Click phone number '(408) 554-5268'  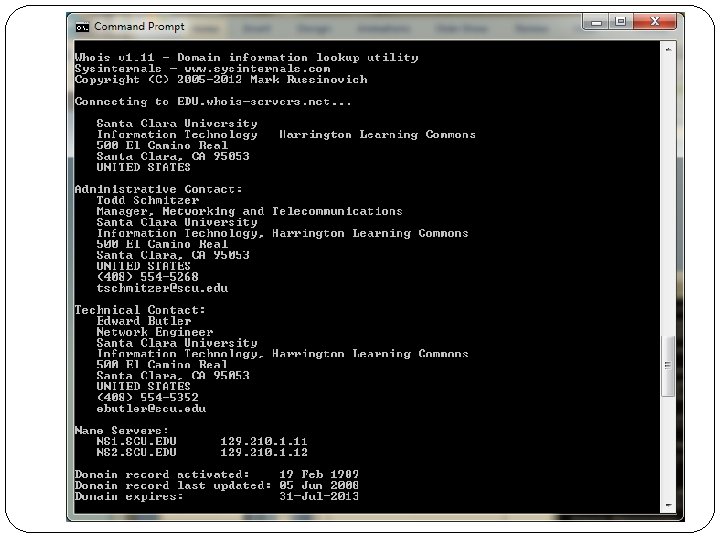(x=147, y=277)
